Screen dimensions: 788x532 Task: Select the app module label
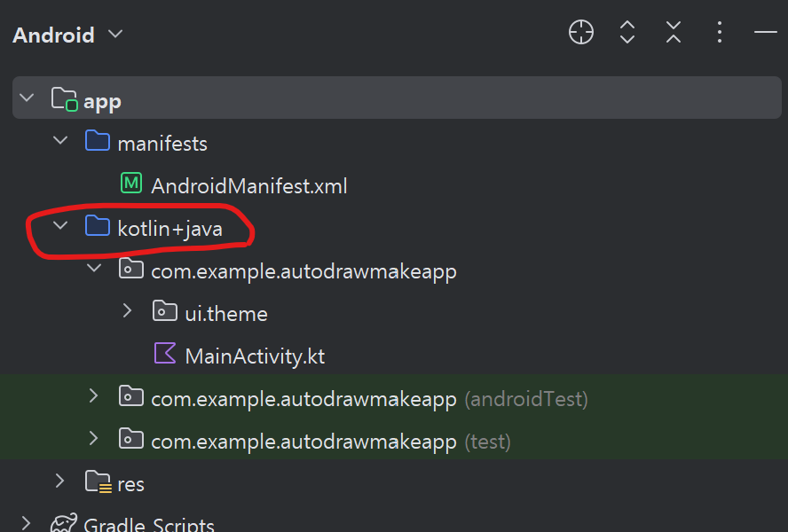pyautogui.click(x=103, y=102)
